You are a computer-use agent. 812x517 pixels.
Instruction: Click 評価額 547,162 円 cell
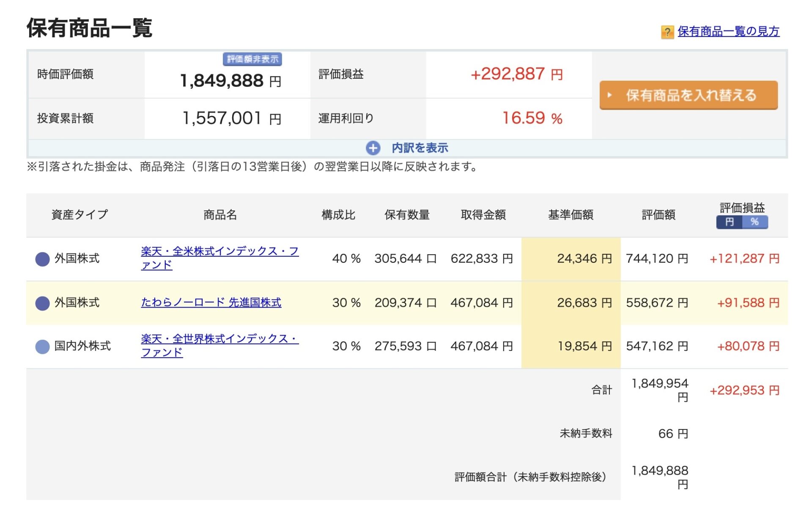click(x=657, y=346)
